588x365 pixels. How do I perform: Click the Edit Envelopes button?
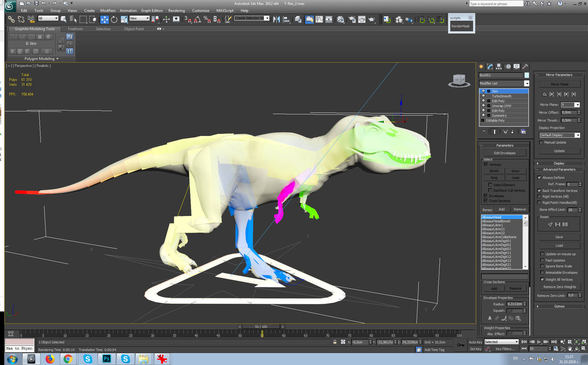point(504,153)
